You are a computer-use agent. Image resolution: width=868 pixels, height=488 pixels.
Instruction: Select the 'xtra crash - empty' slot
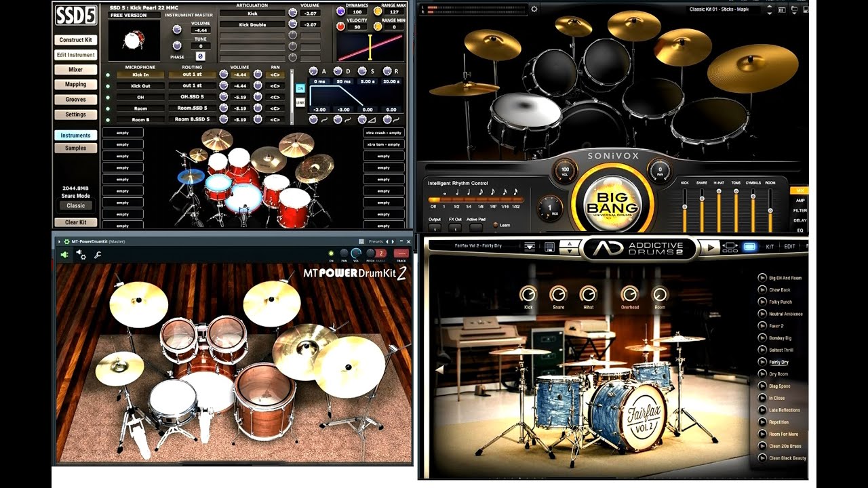[x=384, y=133]
